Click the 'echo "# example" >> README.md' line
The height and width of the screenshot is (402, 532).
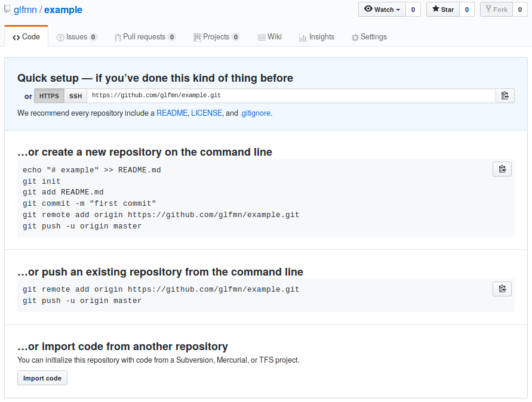(91, 170)
